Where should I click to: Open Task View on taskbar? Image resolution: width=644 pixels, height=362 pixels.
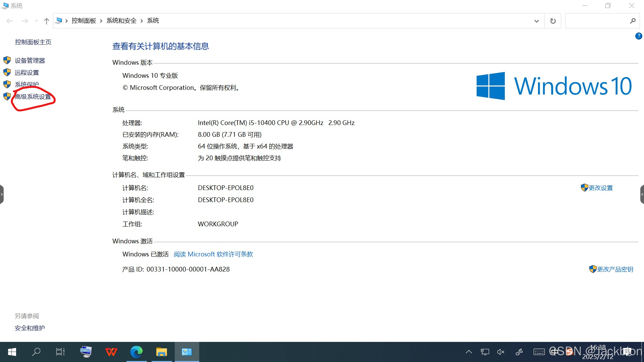pos(60,352)
